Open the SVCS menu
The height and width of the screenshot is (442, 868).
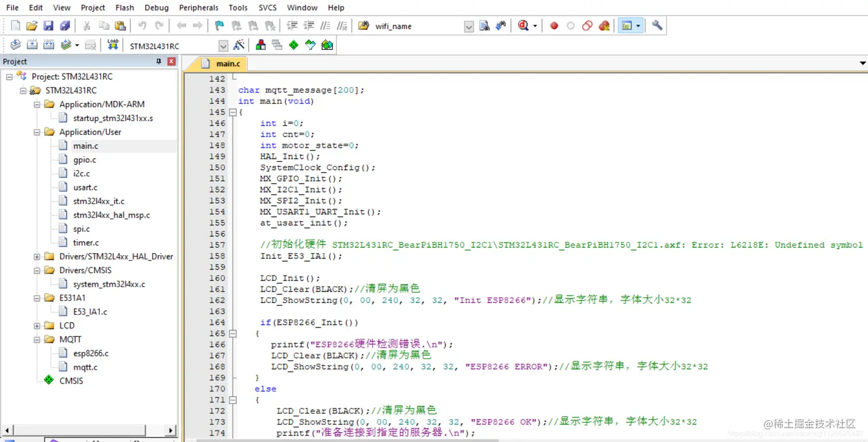[x=268, y=7]
